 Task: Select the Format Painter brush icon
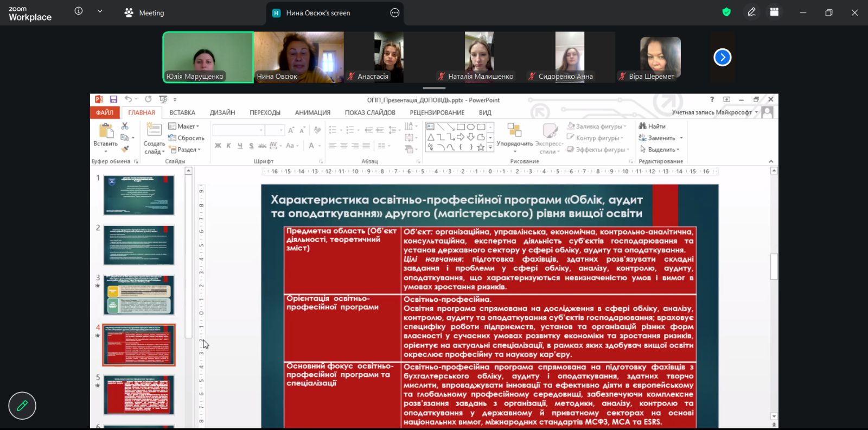tap(125, 149)
